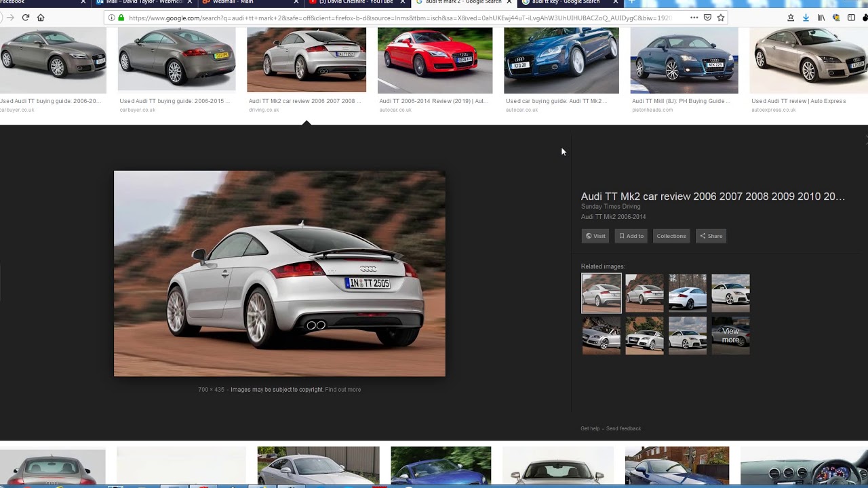Click the Find out more copyright link

(342, 390)
